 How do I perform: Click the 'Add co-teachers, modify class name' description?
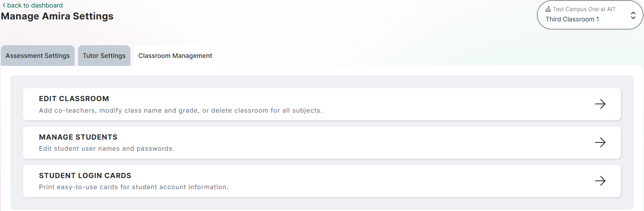point(180,111)
